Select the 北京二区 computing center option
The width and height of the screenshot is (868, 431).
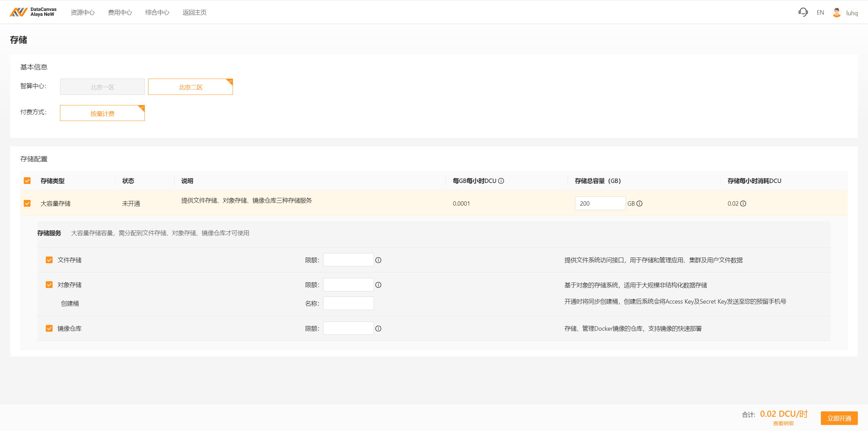(x=190, y=87)
